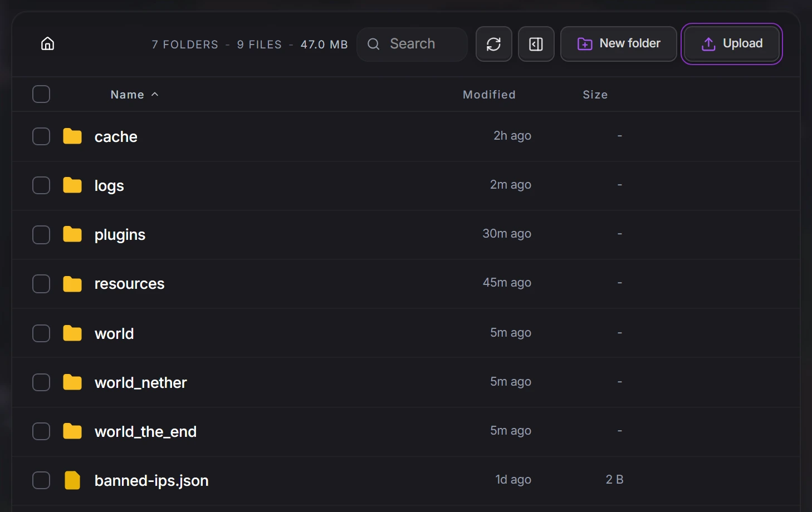Sort by Modified column

(x=489, y=95)
